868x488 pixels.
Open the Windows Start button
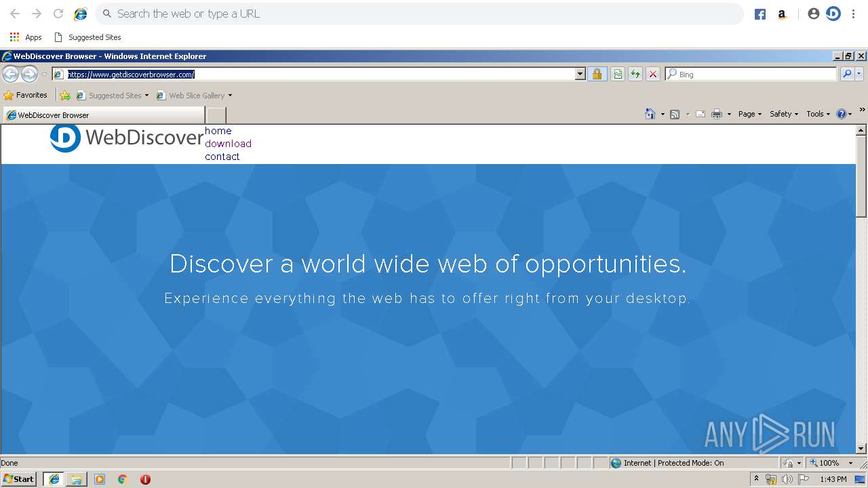point(19,479)
